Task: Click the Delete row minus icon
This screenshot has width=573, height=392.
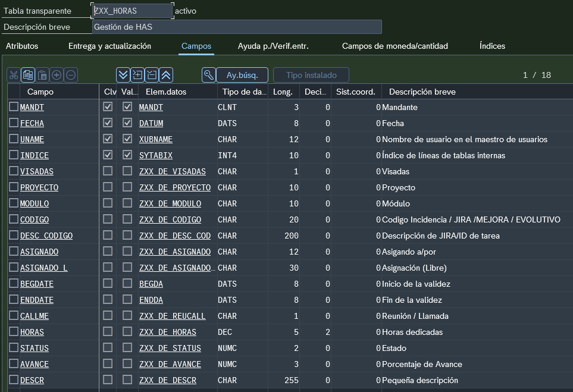Action: (x=71, y=75)
